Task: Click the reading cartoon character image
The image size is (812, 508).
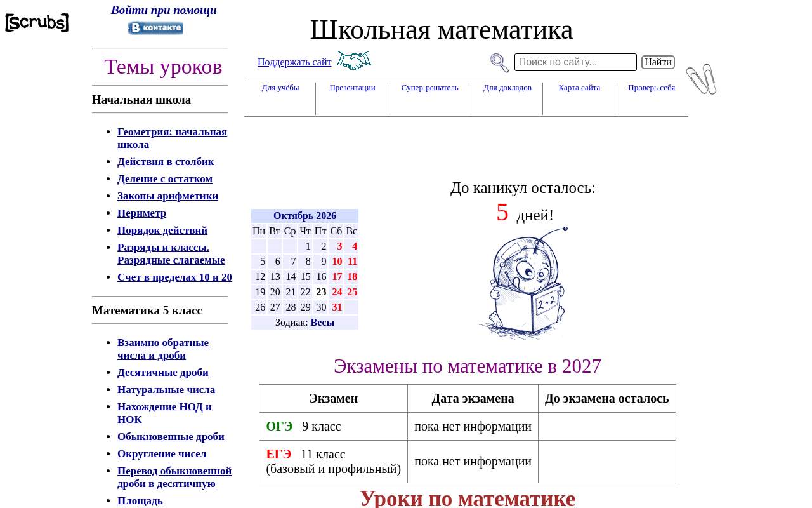Action: (x=523, y=283)
